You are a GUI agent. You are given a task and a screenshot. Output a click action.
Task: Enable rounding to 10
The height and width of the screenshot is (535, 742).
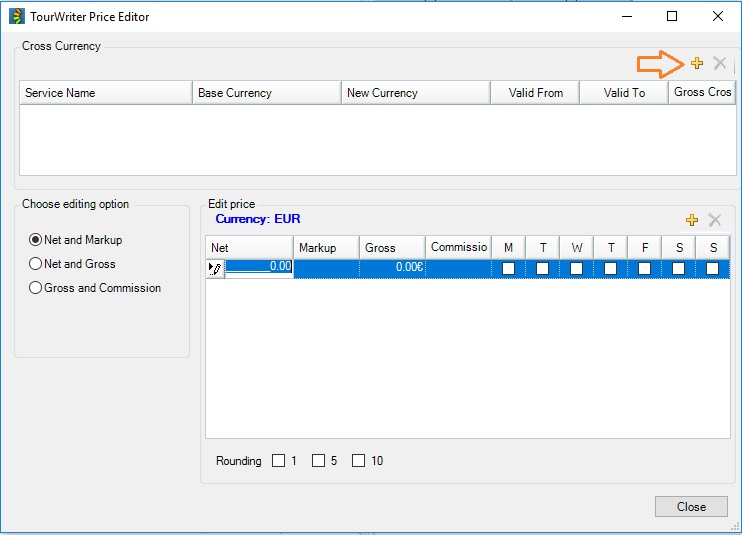click(x=358, y=461)
